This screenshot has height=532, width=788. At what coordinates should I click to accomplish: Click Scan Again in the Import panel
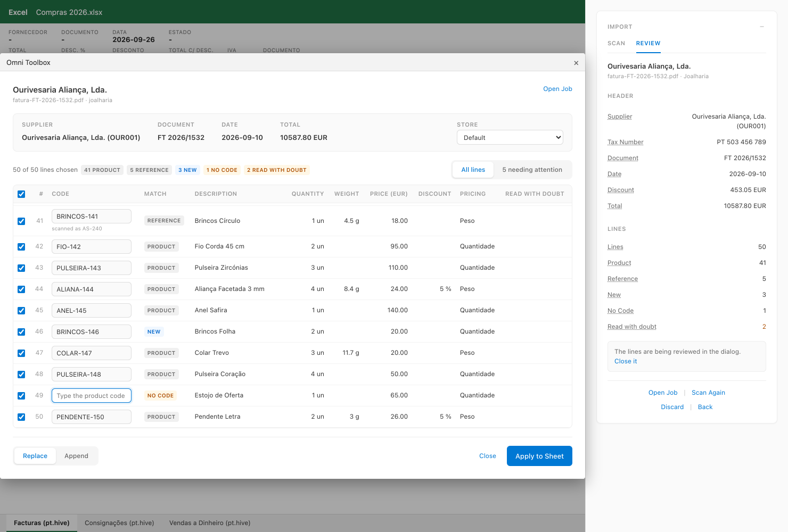point(708,393)
